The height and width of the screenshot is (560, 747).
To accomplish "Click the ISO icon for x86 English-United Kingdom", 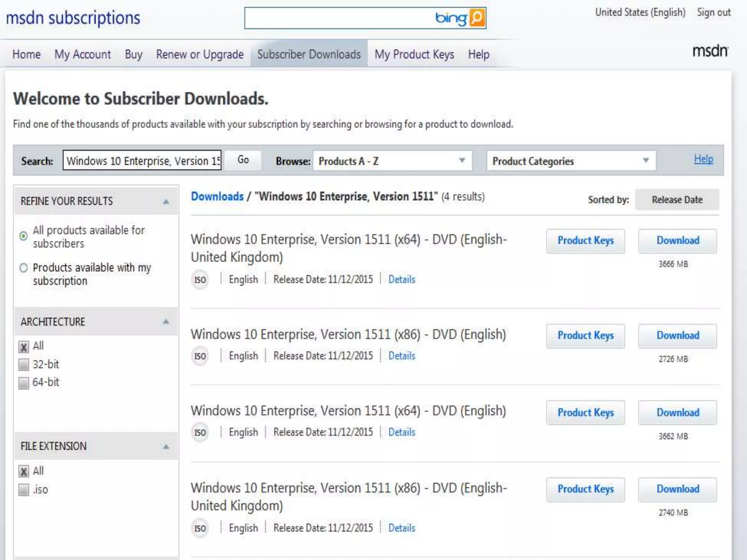I will pos(200,528).
